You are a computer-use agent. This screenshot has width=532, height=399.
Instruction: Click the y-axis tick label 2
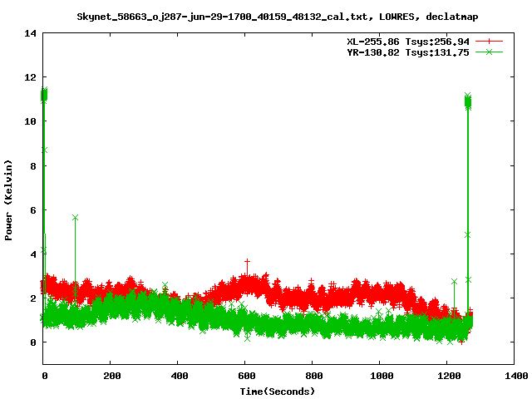pos(33,298)
